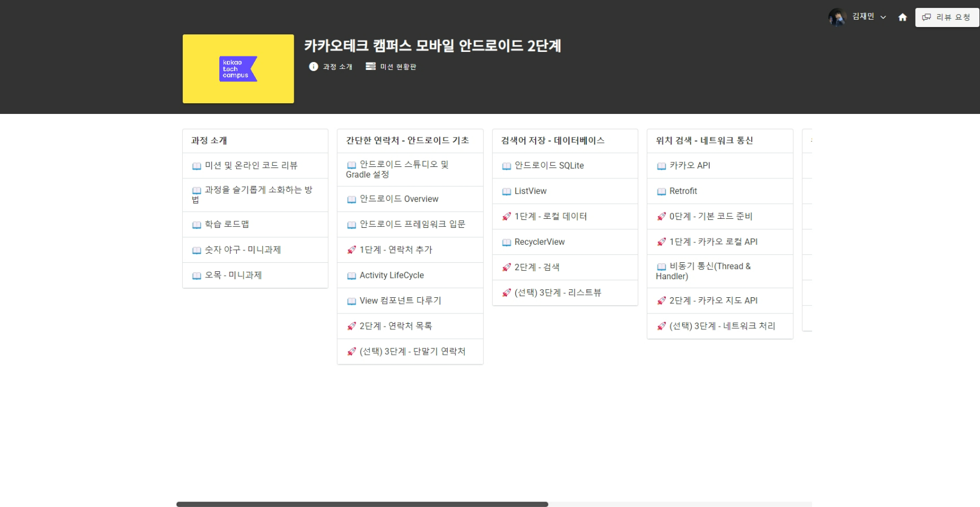Image resolution: width=980 pixels, height=507 pixels.
Task: Open mission 1단계 - 로컬 데이터
Action: pyautogui.click(x=565, y=217)
